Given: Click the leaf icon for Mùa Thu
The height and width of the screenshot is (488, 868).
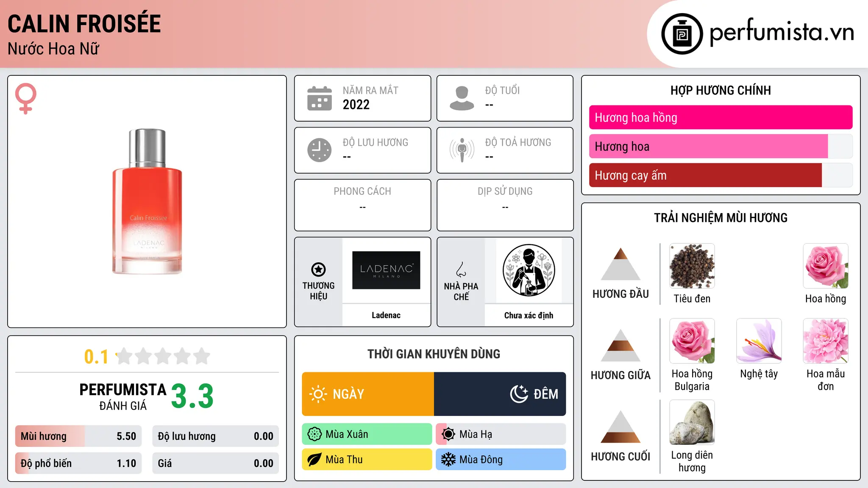Looking at the screenshot, I should point(314,460).
